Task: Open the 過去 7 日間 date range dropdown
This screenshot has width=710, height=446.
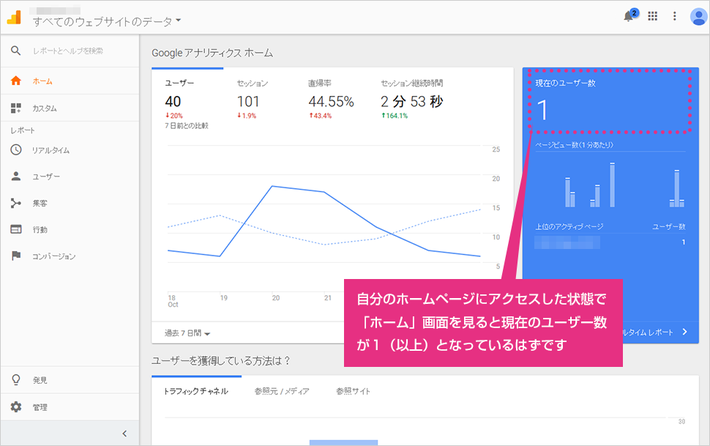Action: tap(187, 333)
